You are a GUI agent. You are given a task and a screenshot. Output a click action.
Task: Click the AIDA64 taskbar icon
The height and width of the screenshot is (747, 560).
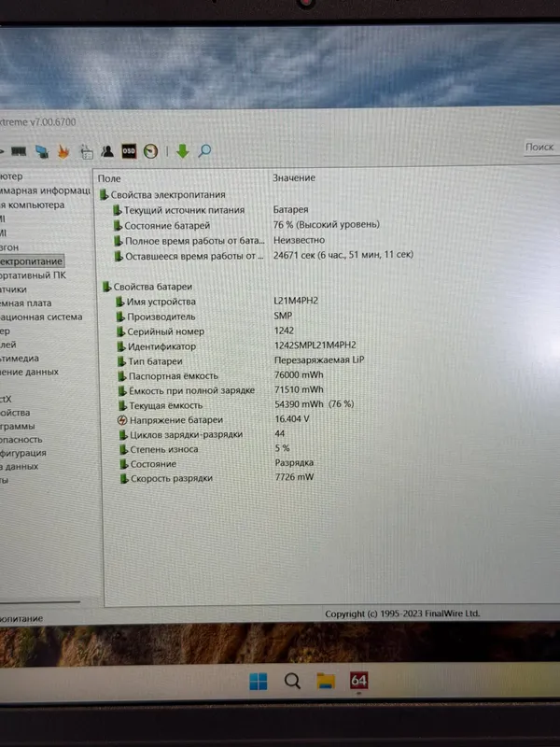pos(358,681)
